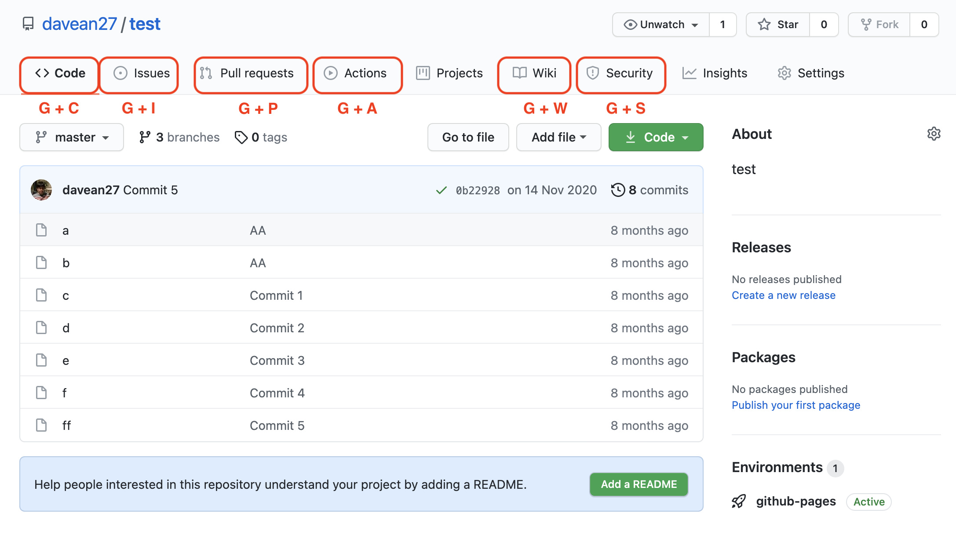The height and width of the screenshot is (560, 956).
Task: Open the master branch dropdown
Action: (x=72, y=137)
